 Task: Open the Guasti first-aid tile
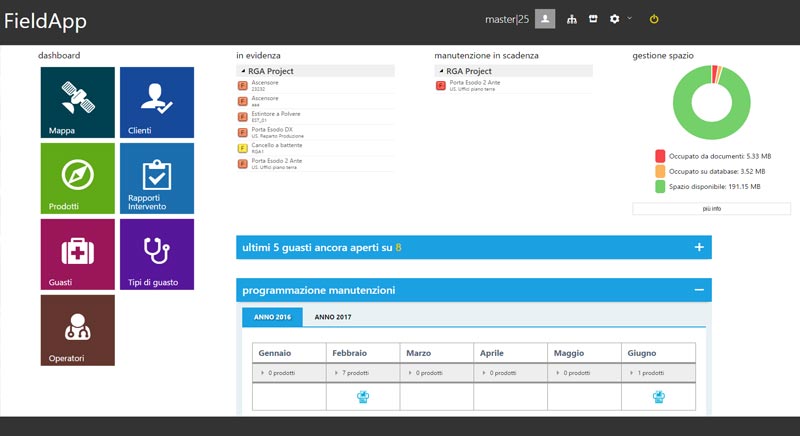pos(77,254)
